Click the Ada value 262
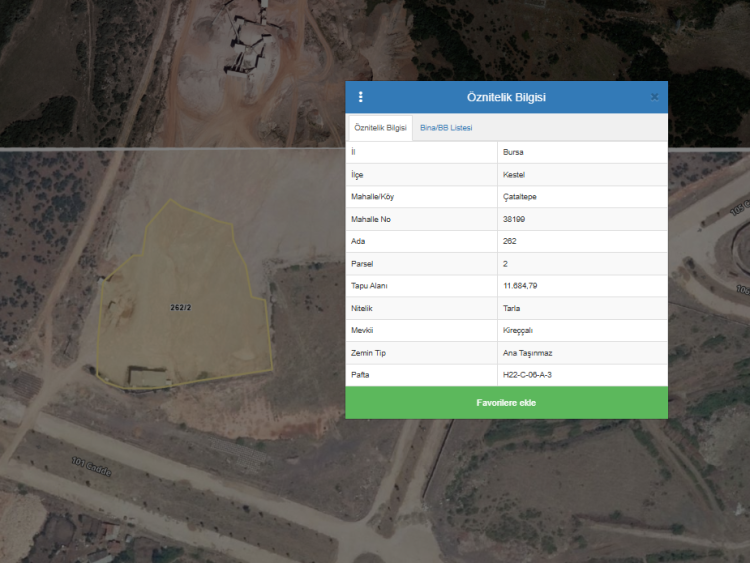The height and width of the screenshot is (563, 750). [x=510, y=241]
